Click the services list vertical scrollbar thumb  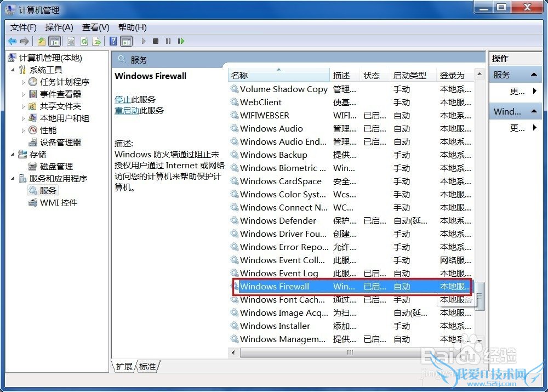(480, 296)
